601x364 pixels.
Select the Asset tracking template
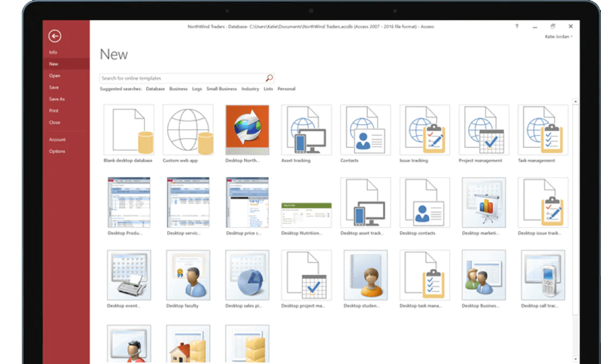click(306, 129)
